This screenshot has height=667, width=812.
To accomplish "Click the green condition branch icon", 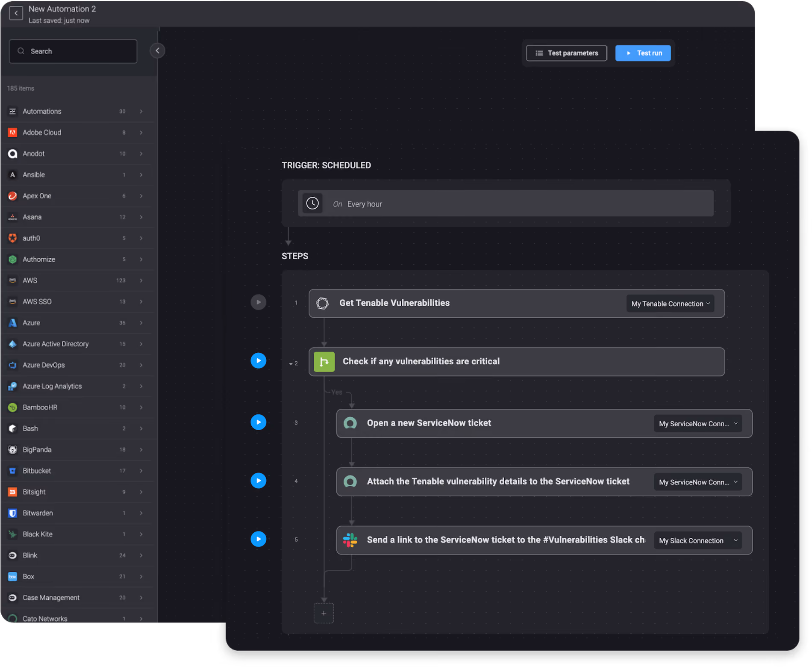I will 324,362.
